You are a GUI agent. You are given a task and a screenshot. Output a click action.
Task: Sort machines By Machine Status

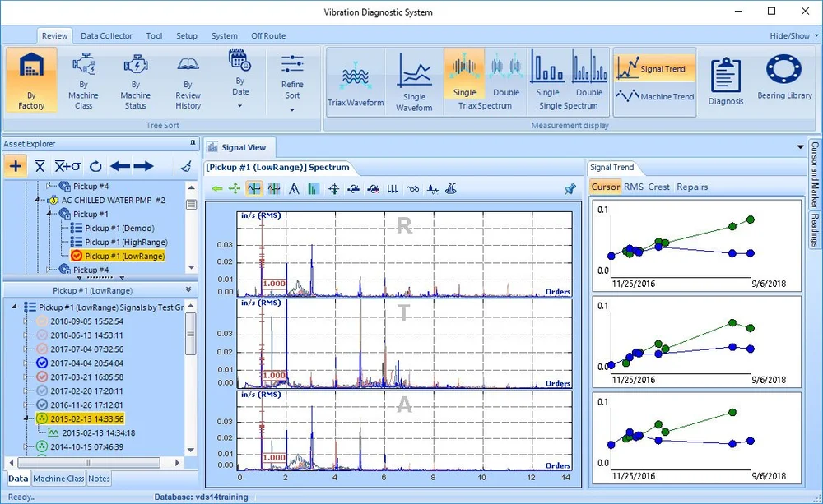tap(135, 80)
